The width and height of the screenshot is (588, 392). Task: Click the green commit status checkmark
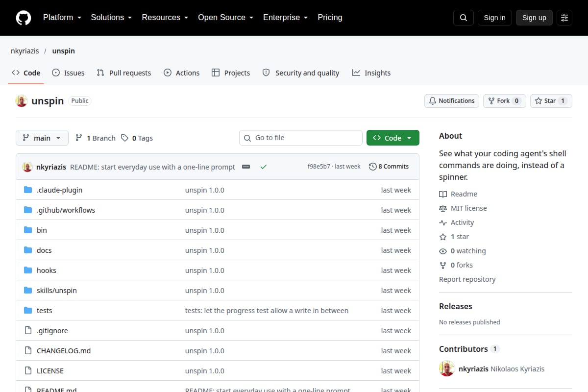pos(264,167)
